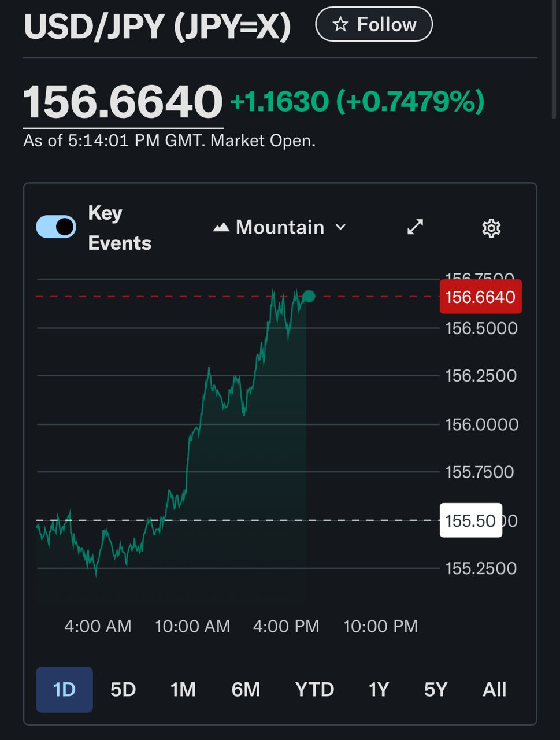Show the YTD chart range
The height and width of the screenshot is (740, 560).
[x=314, y=689]
